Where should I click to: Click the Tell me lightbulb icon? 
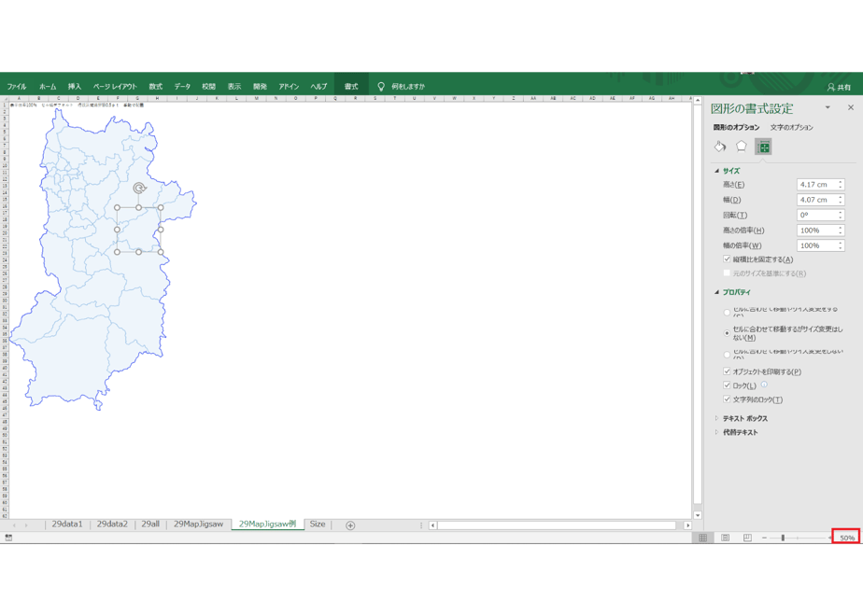click(x=380, y=87)
